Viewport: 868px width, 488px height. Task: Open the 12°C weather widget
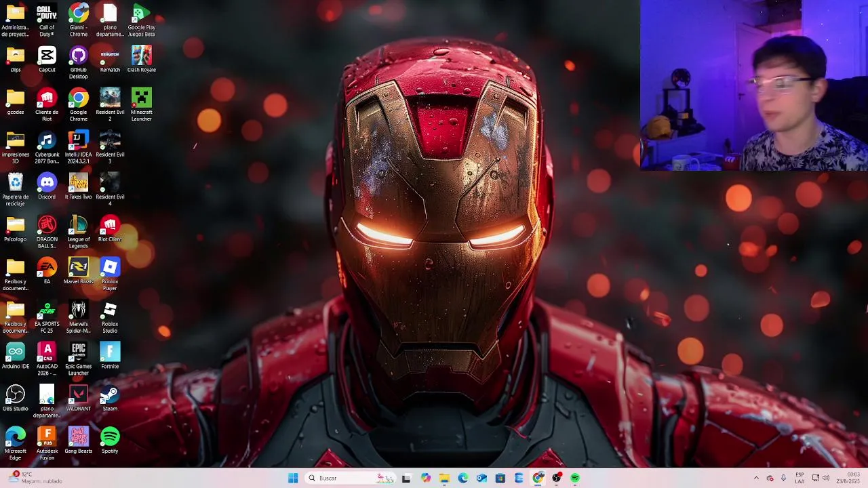pyautogui.click(x=35, y=478)
